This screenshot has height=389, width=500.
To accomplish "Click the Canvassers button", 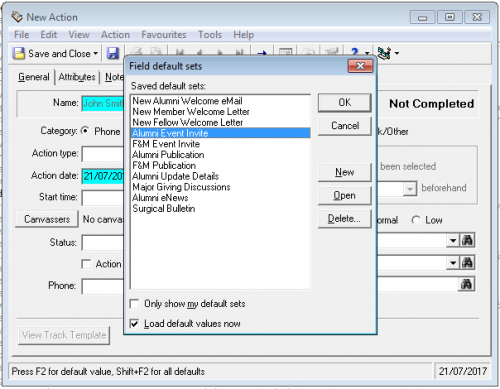I will click(x=47, y=219).
